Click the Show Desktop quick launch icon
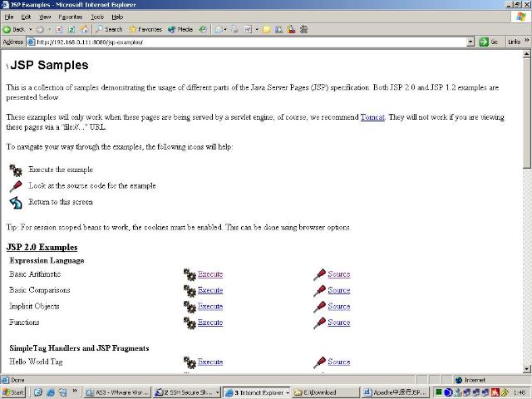This screenshot has width=532, height=399. (38, 392)
